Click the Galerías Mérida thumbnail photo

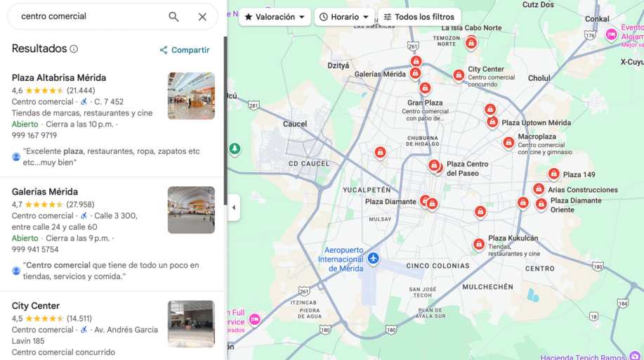click(191, 210)
